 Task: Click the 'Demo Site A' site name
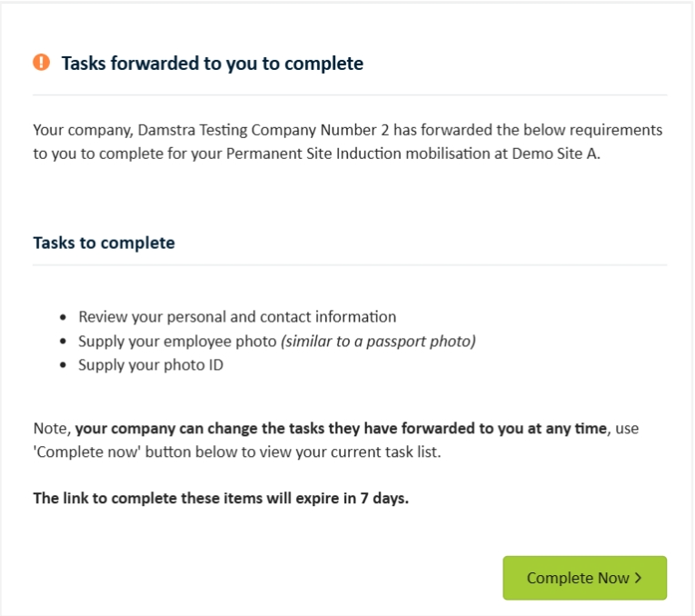pos(554,154)
